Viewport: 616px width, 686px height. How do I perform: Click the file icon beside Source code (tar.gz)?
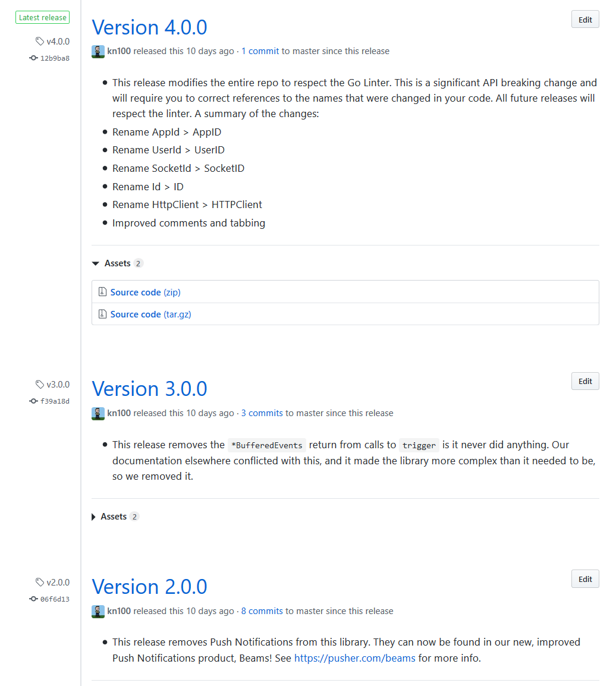pyautogui.click(x=102, y=314)
